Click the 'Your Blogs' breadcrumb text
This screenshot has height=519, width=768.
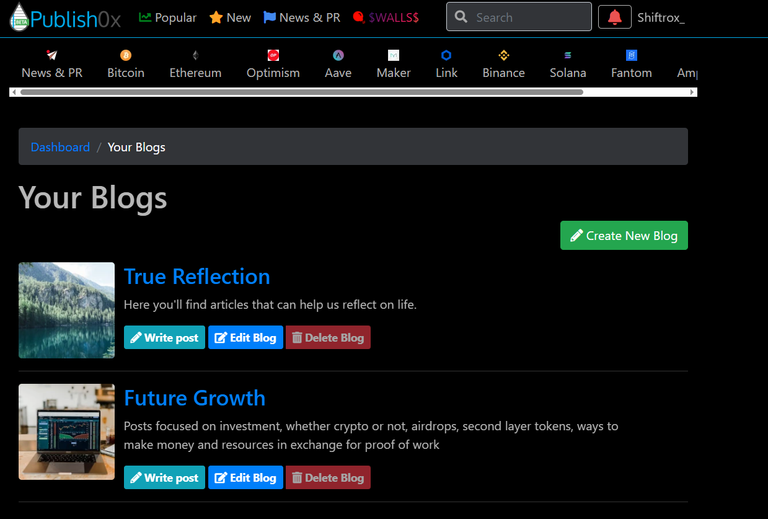pyautogui.click(x=136, y=147)
